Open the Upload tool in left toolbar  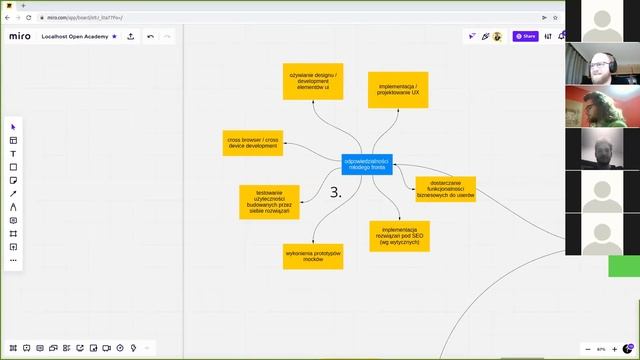13,247
